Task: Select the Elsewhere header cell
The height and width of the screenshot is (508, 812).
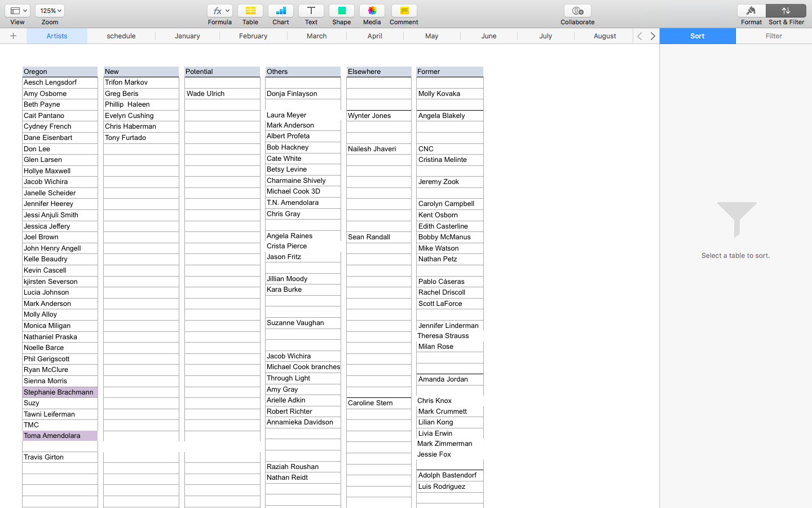Action: pos(379,72)
